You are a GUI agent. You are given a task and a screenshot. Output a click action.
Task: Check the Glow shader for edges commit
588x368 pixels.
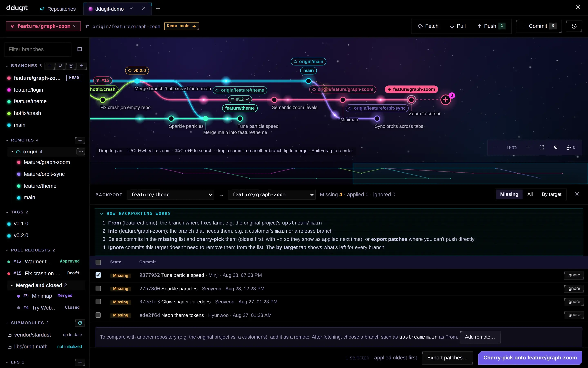(98, 302)
